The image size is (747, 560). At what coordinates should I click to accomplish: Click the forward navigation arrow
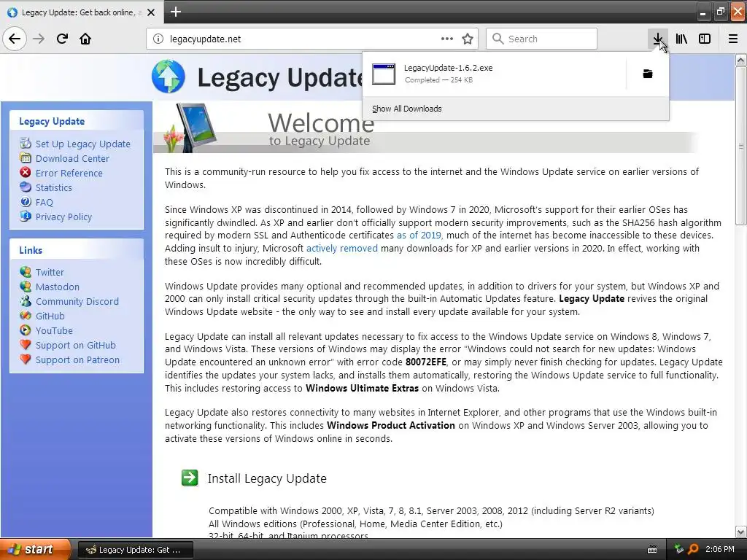[x=39, y=39]
